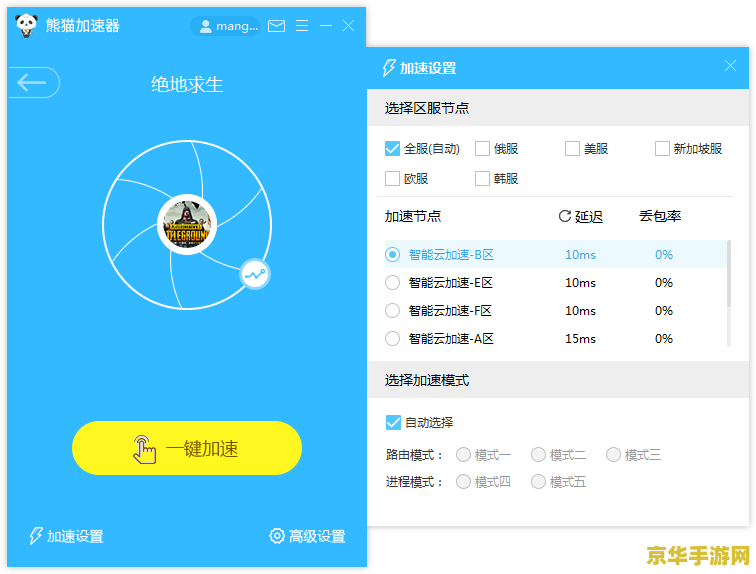Screen dimensions: 756x574
Task: Click the 15ms latency value
Action: pos(580,339)
